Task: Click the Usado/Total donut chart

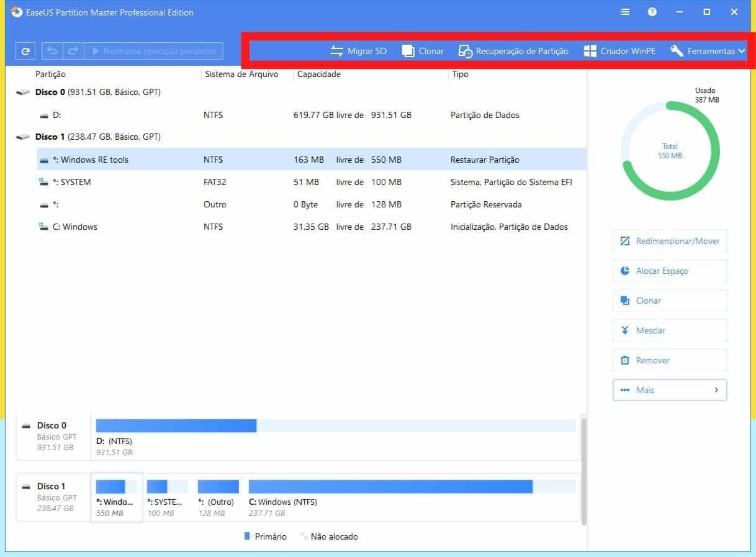Action: click(x=670, y=149)
